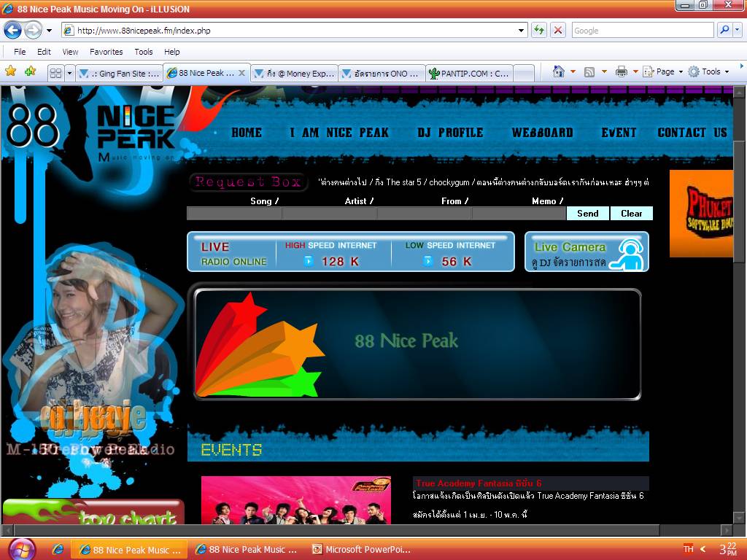Open the Favorites menu
Viewport: 747px width, 560px height.
[x=107, y=52]
